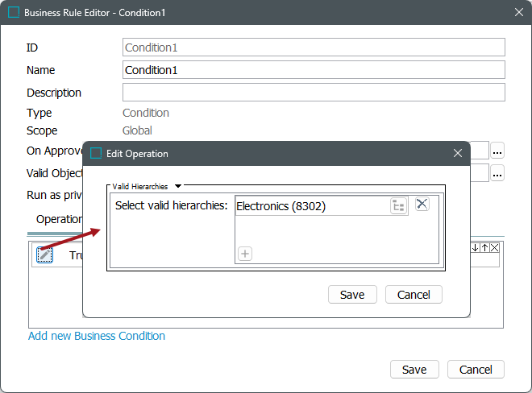Save the Business Rule Editor
The width and height of the screenshot is (532, 393).
tap(414, 370)
